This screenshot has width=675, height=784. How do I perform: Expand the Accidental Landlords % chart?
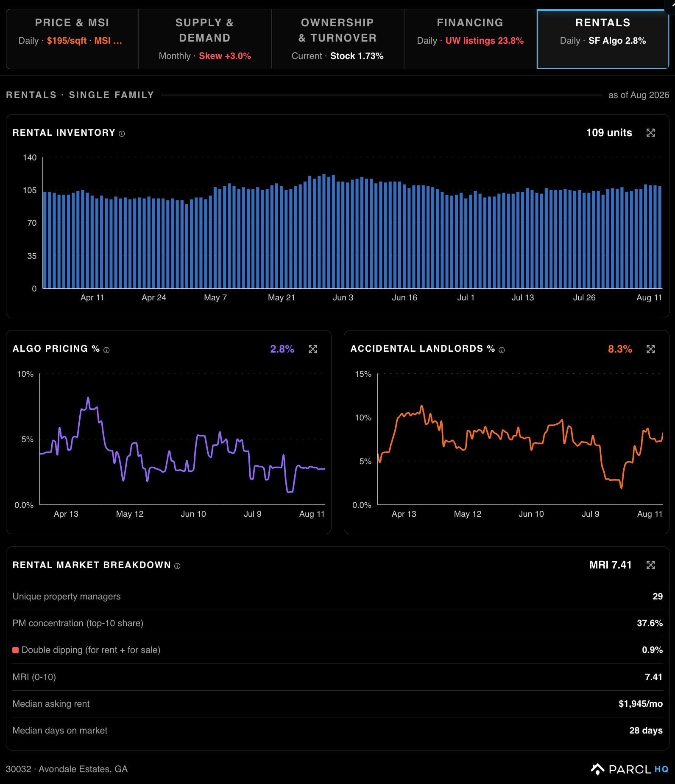(x=650, y=349)
